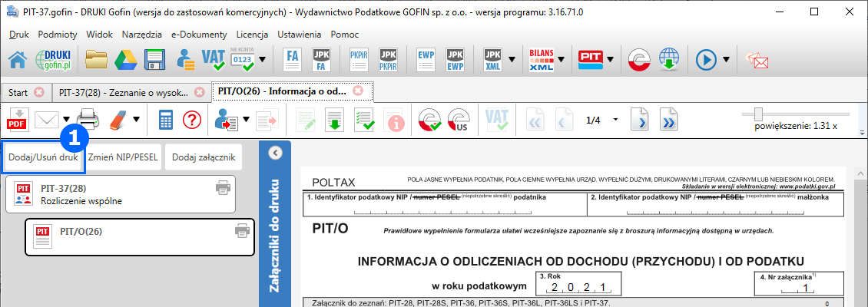
Task: Expand the JPK XML dropdown arrow
Action: (x=512, y=59)
